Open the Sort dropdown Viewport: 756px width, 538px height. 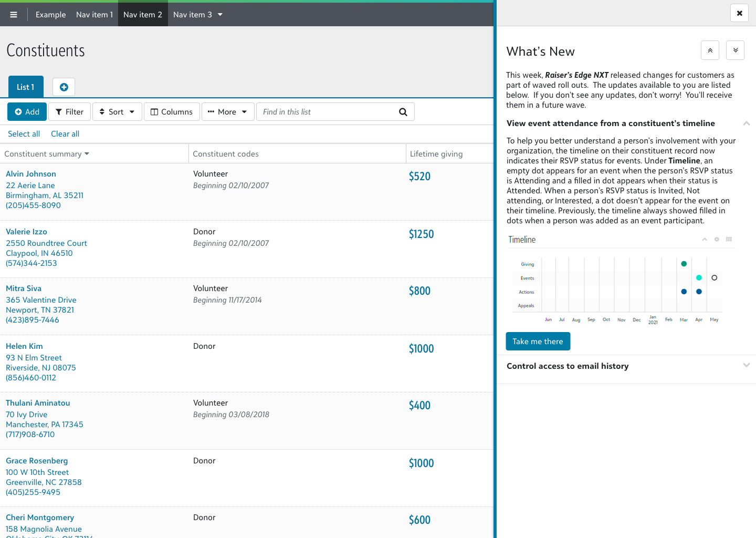pos(117,112)
